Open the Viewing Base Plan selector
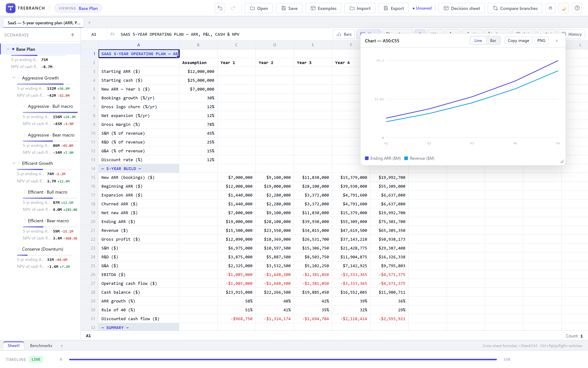588x368 pixels. coord(78,8)
